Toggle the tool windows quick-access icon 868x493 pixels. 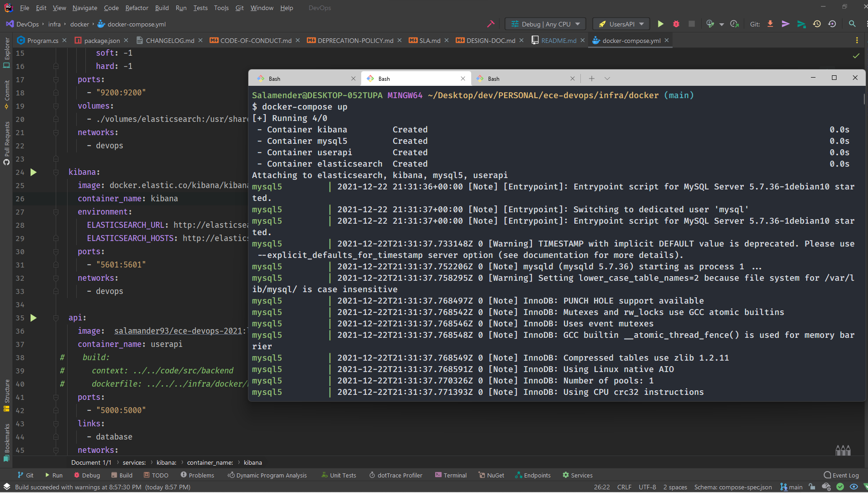pos(7,487)
